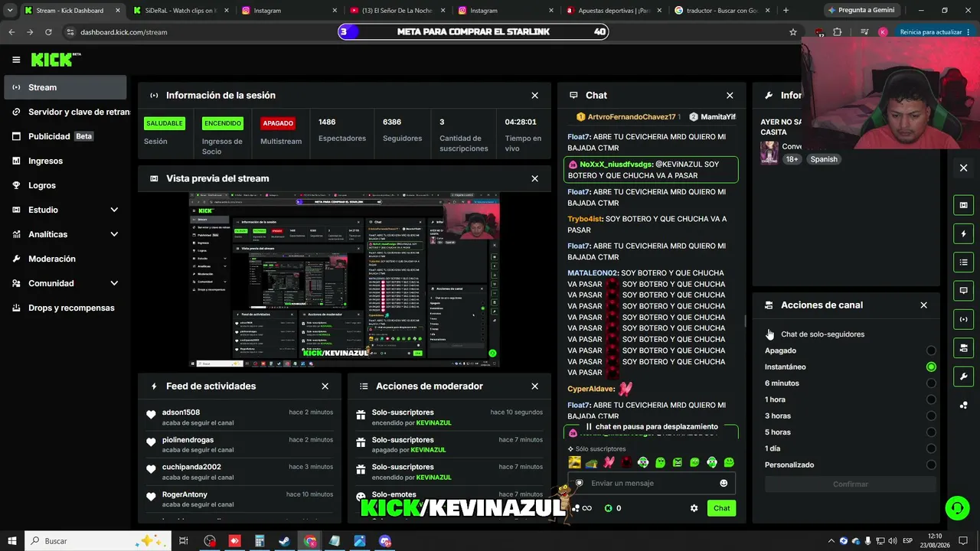Toggle the session info broadcast widget icon
980x551 pixels.
pyautogui.click(x=963, y=319)
